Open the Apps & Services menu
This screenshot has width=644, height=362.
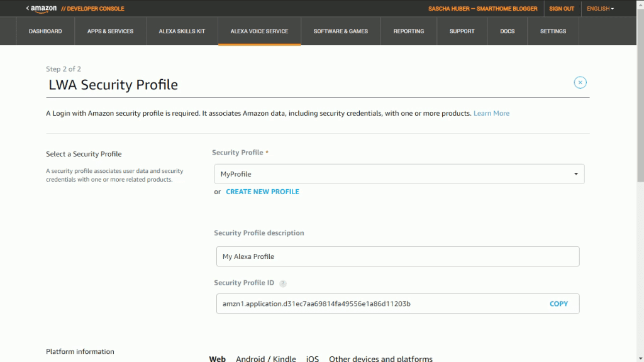(x=110, y=31)
